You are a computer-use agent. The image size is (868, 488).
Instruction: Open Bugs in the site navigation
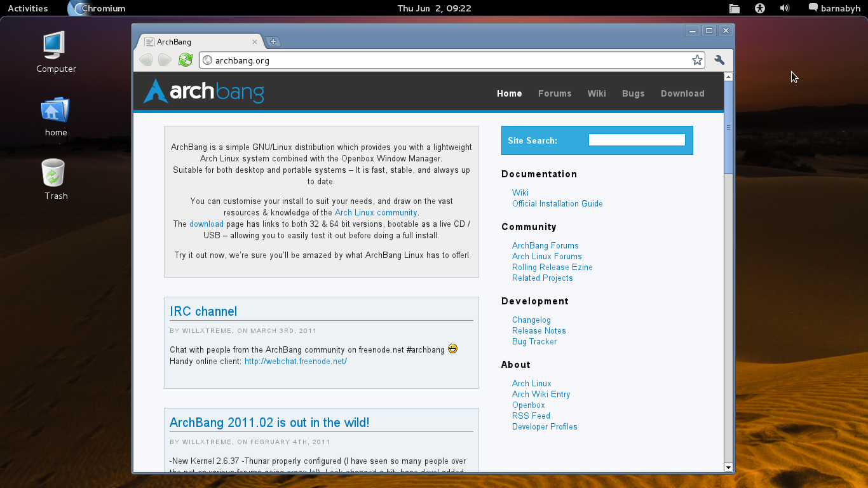point(634,93)
